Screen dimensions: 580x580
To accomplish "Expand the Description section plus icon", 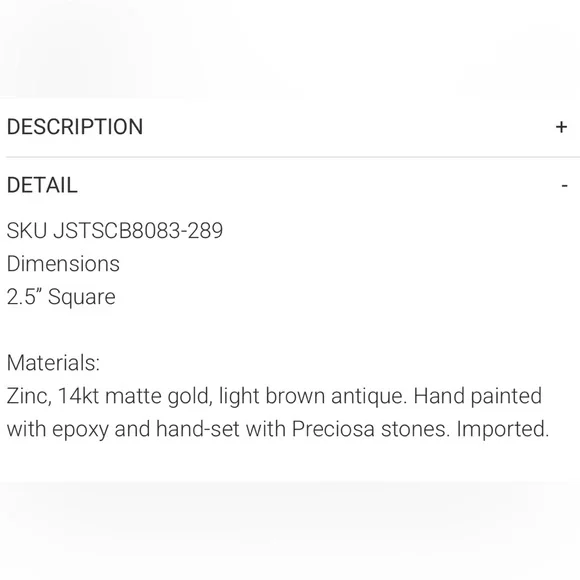I will (x=561, y=127).
